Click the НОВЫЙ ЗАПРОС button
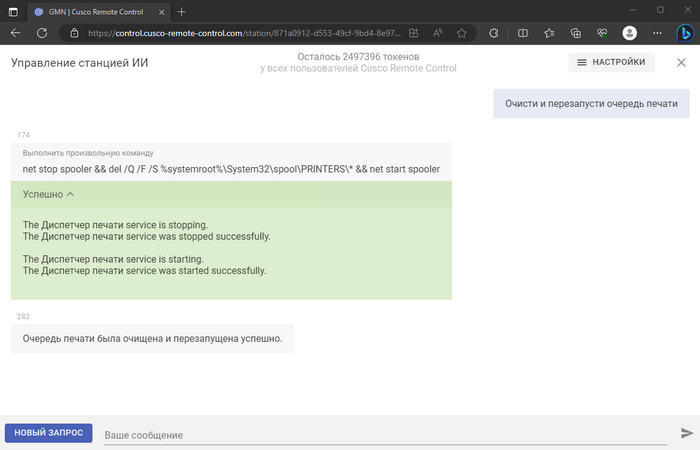This screenshot has width=700, height=450. [49, 433]
